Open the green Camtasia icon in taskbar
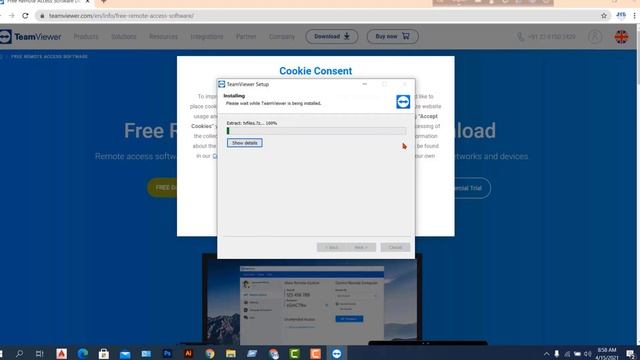The height and width of the screenshot is (360, 640). 294,353
